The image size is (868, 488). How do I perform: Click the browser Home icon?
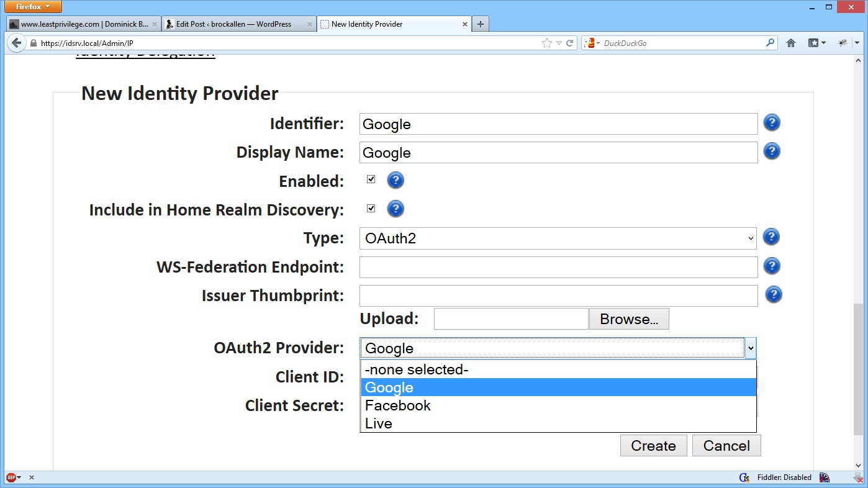click(x=791, y=43)
